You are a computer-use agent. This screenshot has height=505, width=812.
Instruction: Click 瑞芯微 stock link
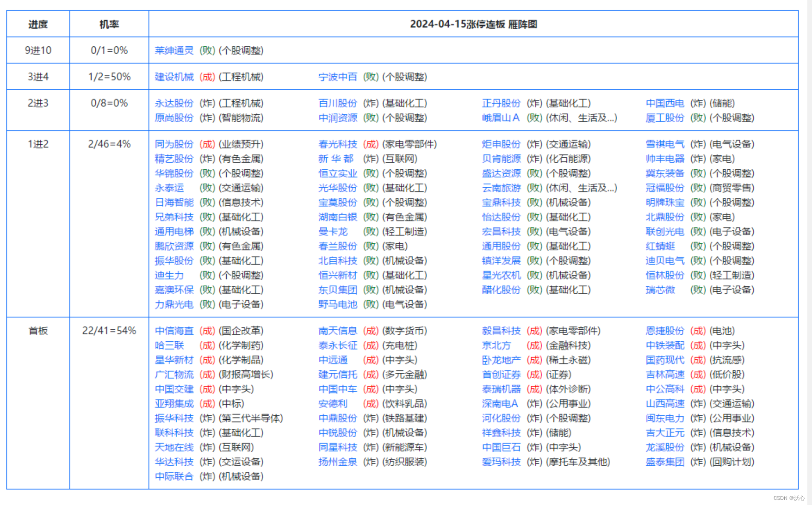660,290
